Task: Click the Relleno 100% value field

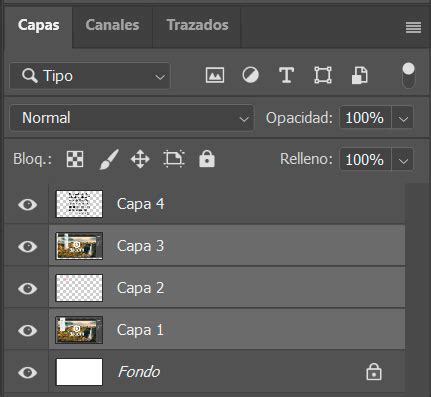Action: (x=365, y=160)
